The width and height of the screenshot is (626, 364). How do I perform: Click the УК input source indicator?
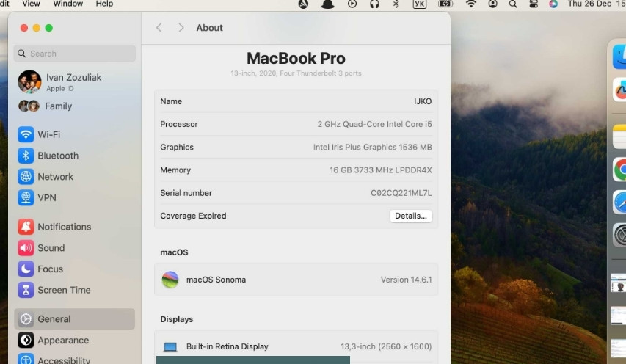[420, 4]
